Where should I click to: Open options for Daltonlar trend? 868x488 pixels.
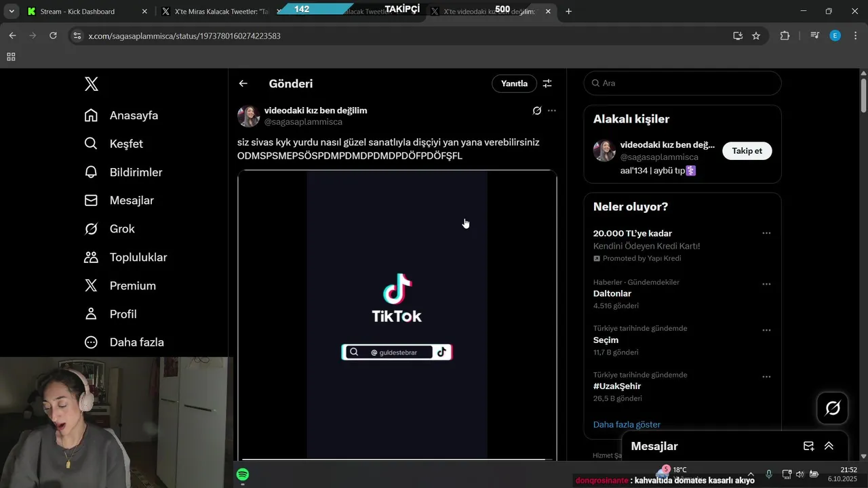tap(766, 284)
